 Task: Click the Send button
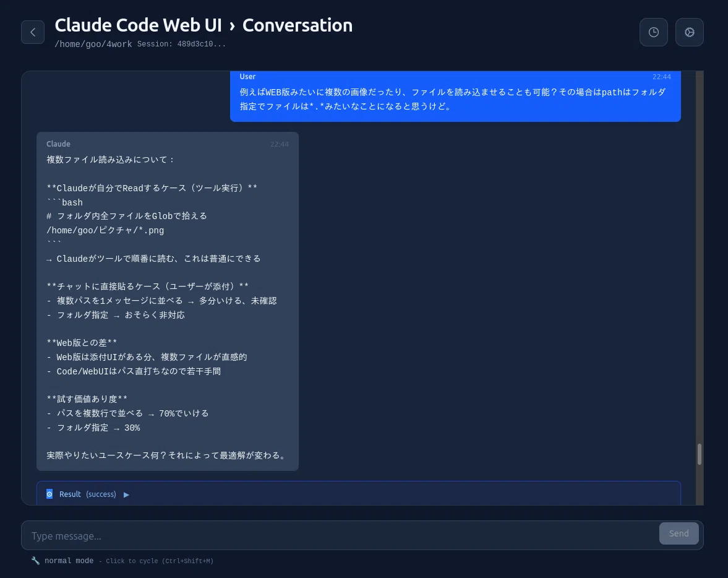click(x=679, y=533)
